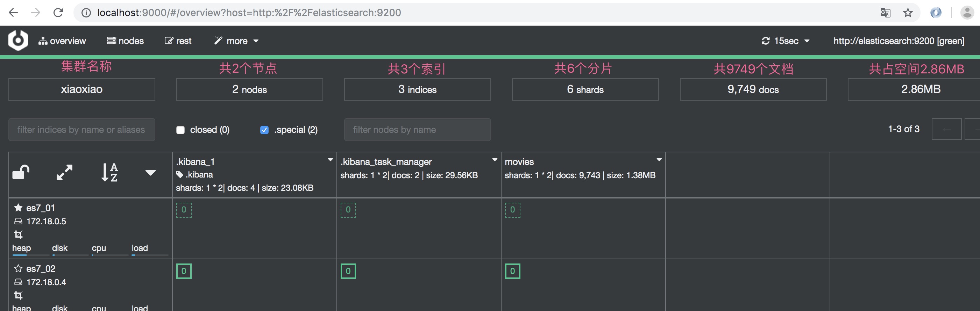The height and width of the screenshot is (311, 980).
Task: Click the reload page icon in browser
Action: pyautogui.click(x=58, y=13)
